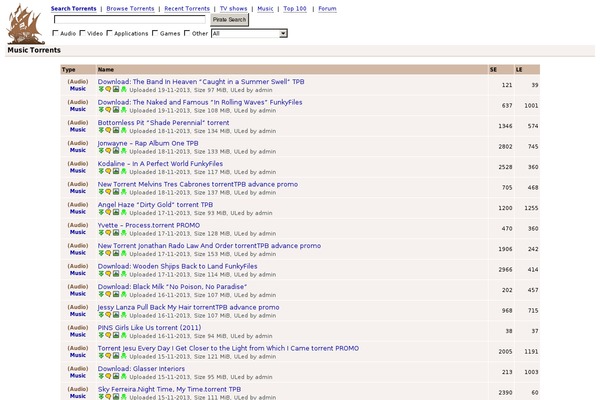Click leechers value 1255 in Angel Haze row

click(531, 208)
